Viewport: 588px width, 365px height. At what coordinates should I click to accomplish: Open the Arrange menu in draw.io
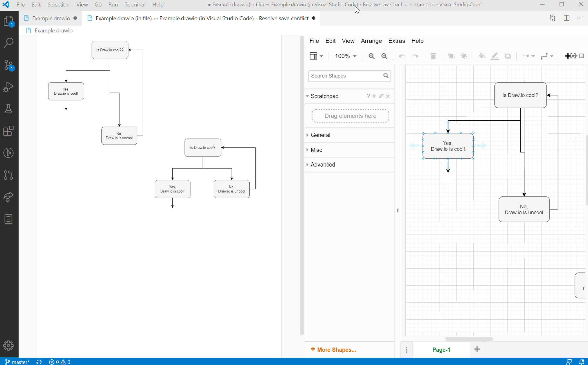pos(371,41)
